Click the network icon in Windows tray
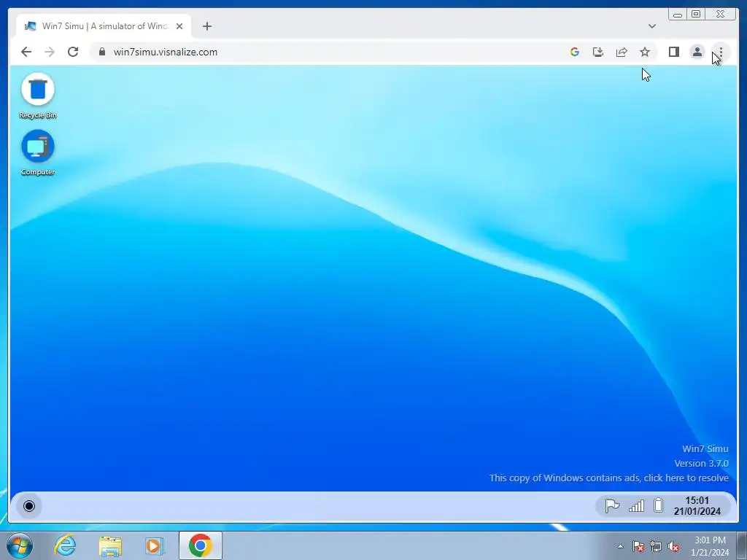 [x=656, y=546]
